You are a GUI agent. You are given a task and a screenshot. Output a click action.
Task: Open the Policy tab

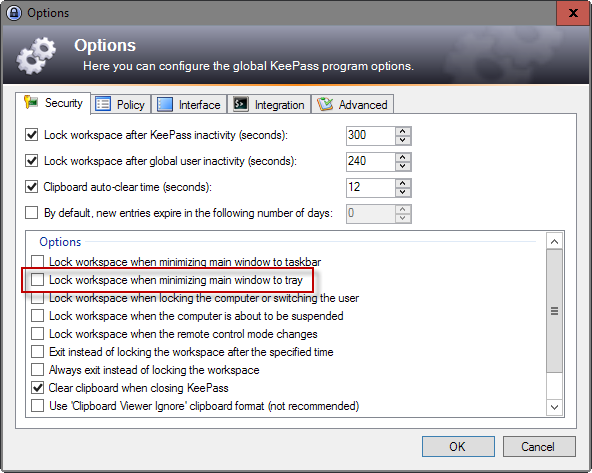point(120,104)
